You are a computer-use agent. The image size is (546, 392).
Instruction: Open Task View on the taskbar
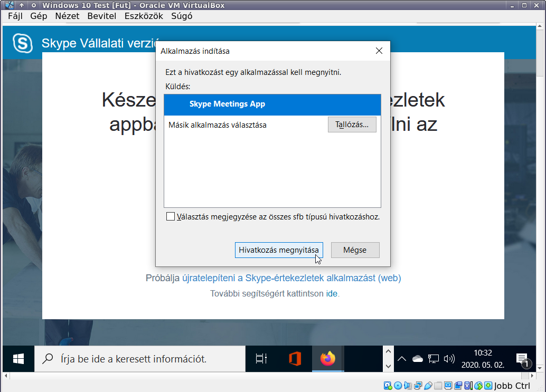pos(261,359)
